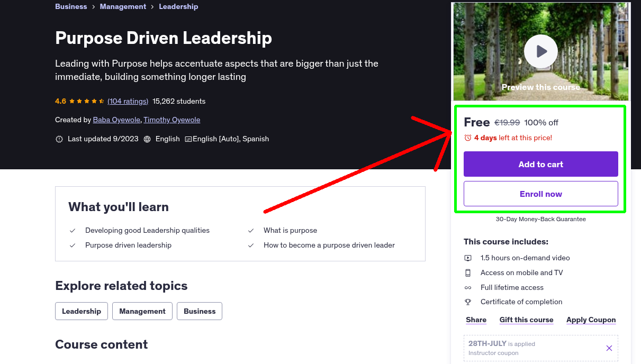The width and height of the screenshot is (641, 364).
Task: Click the globe icon next to English
Action: coord(147,139)
